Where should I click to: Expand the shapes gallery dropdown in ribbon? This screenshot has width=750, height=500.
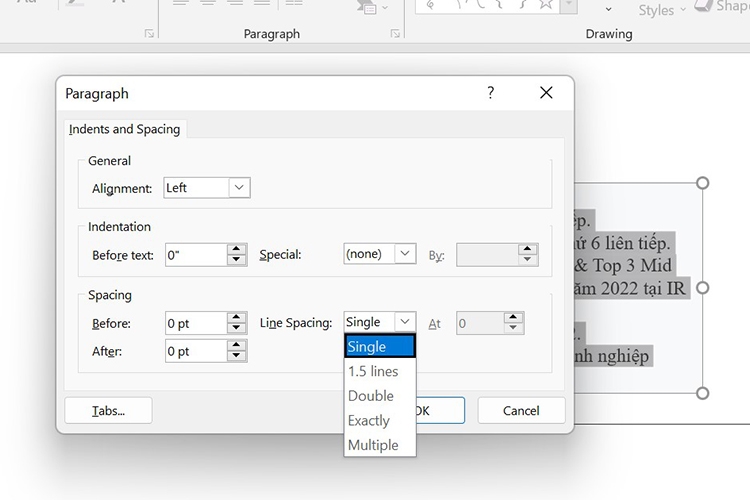tap(569, 6)
